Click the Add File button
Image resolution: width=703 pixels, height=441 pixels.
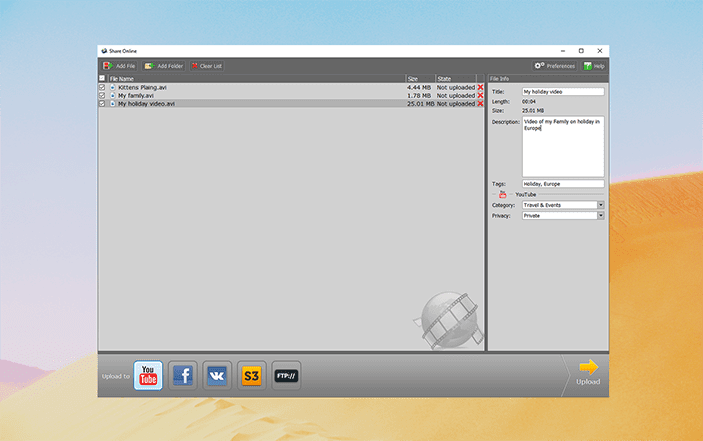click(x=119, y=66)
